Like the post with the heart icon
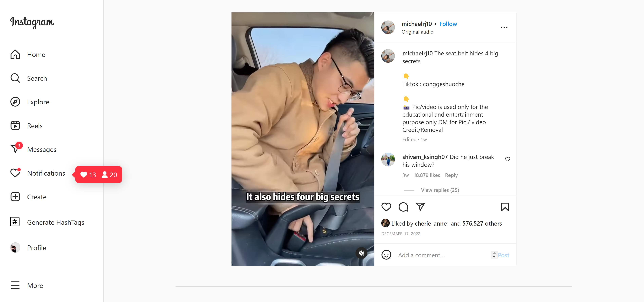 (x=386, y=207)
